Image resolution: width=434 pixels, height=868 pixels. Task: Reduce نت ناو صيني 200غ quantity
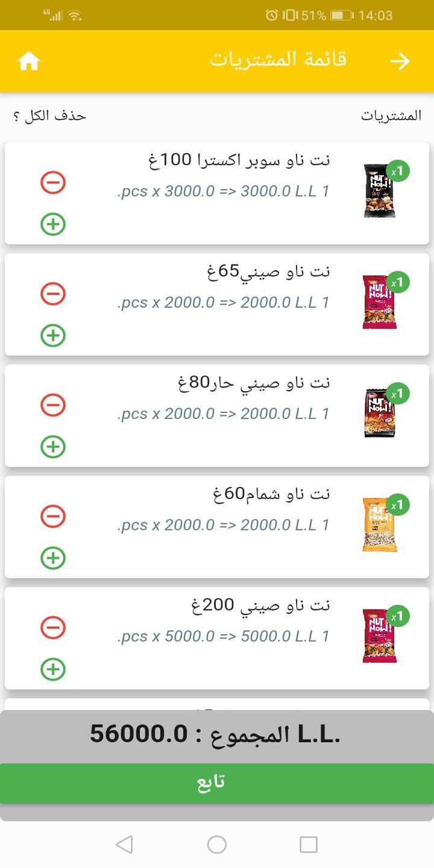(53, 627)
